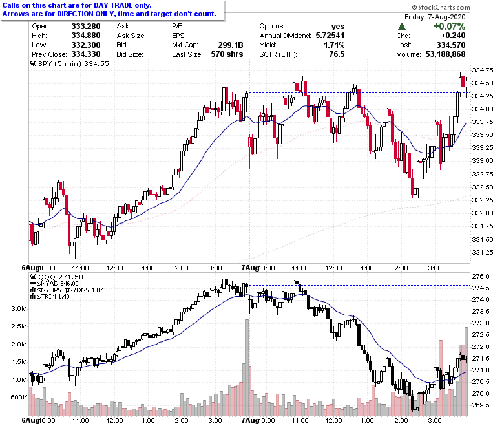Click the High value 334.880

click(x=86, y=36)
